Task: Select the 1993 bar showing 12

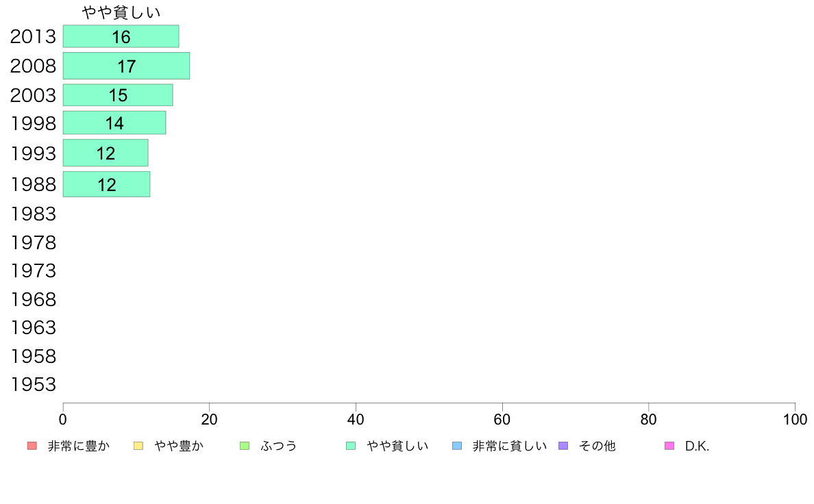Action: coord(106,153)
